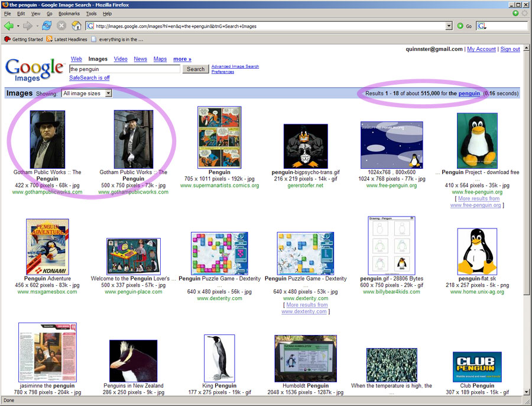The height and width of the screenshot is (406, 532).
Task: Click the Stop loading icon
Action: (61, 26)
